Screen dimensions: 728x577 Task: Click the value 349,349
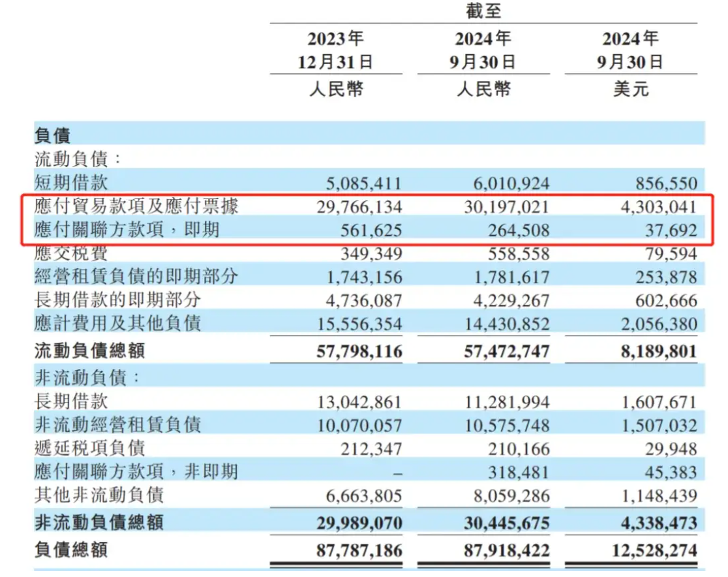371,254
